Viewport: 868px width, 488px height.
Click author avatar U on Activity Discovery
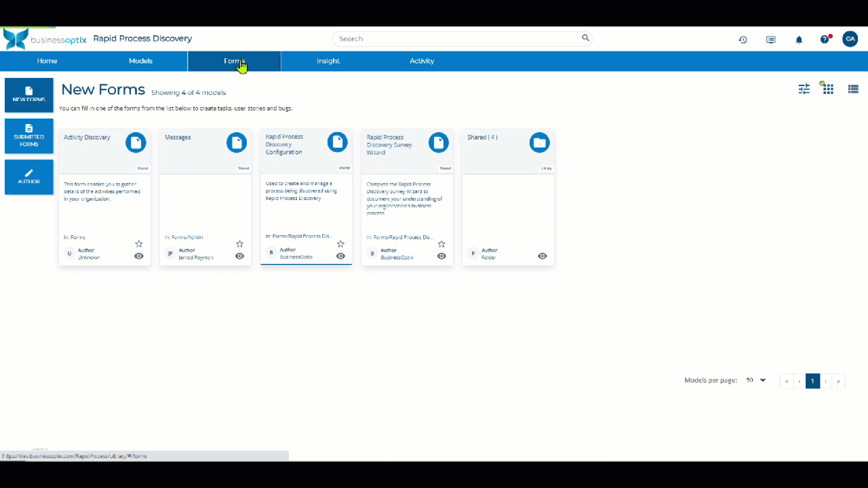click(69, 253)
